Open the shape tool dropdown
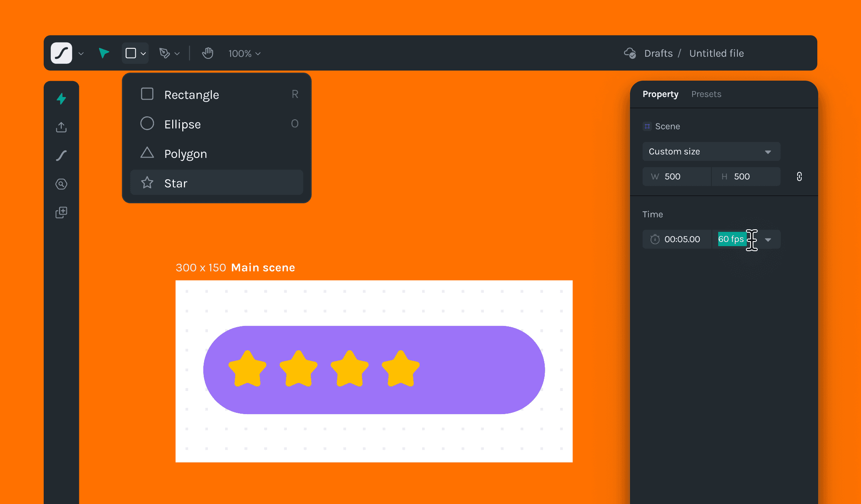Viewport: 861px width, 504px height. pyautogui.click(x=143, y=53)
